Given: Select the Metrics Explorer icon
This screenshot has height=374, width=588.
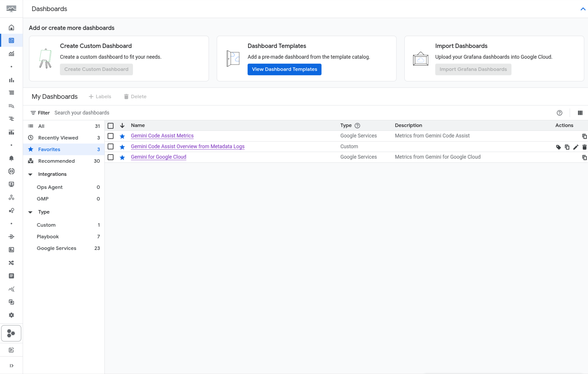Looking at the screenshot, I should click(11, 54).
